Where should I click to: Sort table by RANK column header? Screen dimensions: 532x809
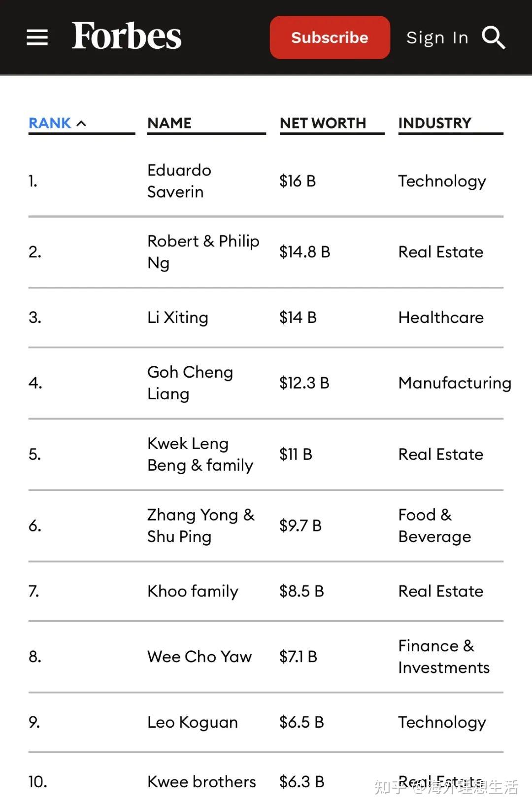coord(50,123)
